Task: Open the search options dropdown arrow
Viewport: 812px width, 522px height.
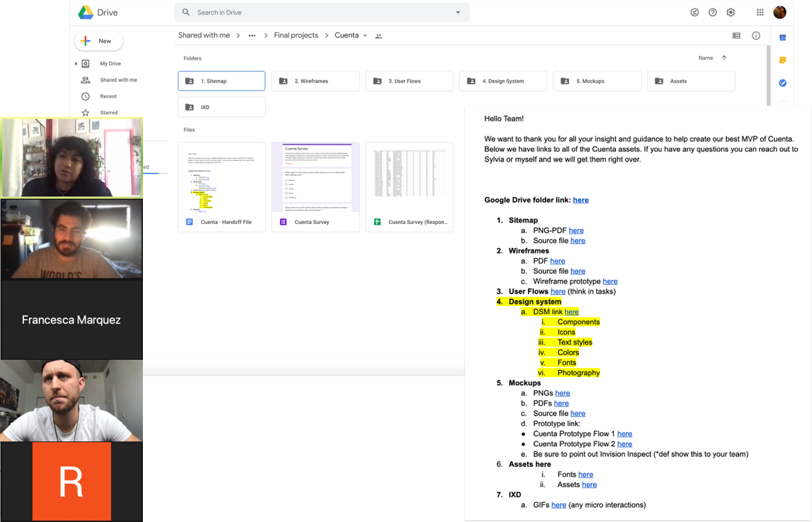Action: point(458,12)
